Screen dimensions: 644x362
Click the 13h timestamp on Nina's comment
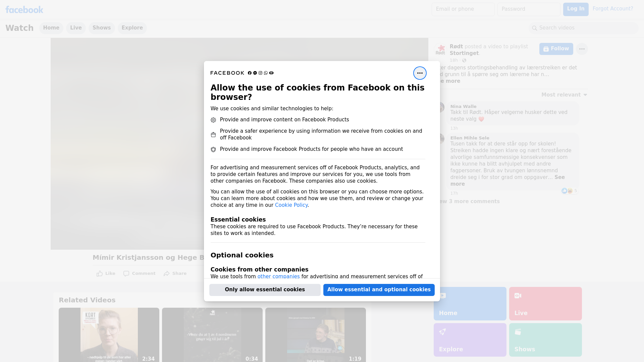tap(454, 128)
